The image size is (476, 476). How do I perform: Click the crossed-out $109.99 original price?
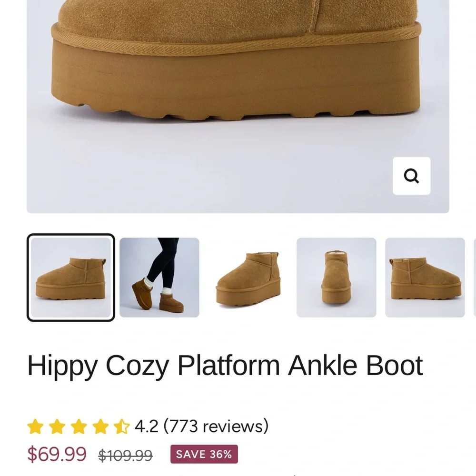coord(125,456)
